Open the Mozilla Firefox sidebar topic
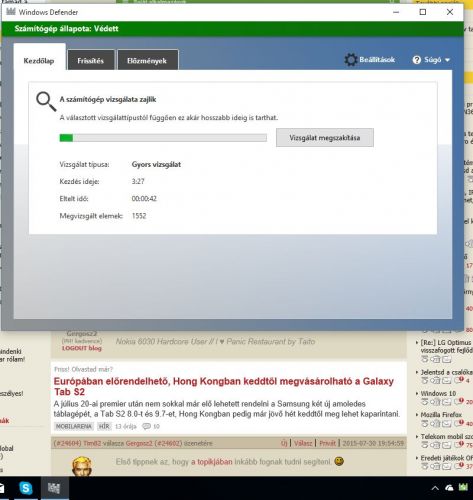The width and height of the screenshot is (473, 500). click(x=441, y=415)
